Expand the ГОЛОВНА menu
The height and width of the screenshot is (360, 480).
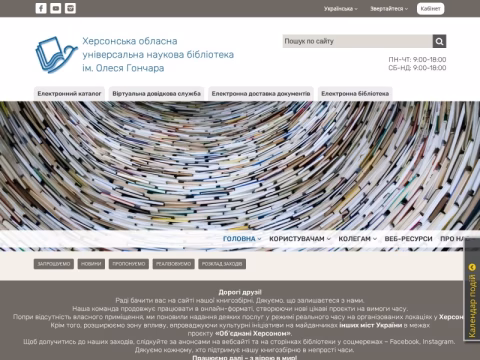pos(242,239)
